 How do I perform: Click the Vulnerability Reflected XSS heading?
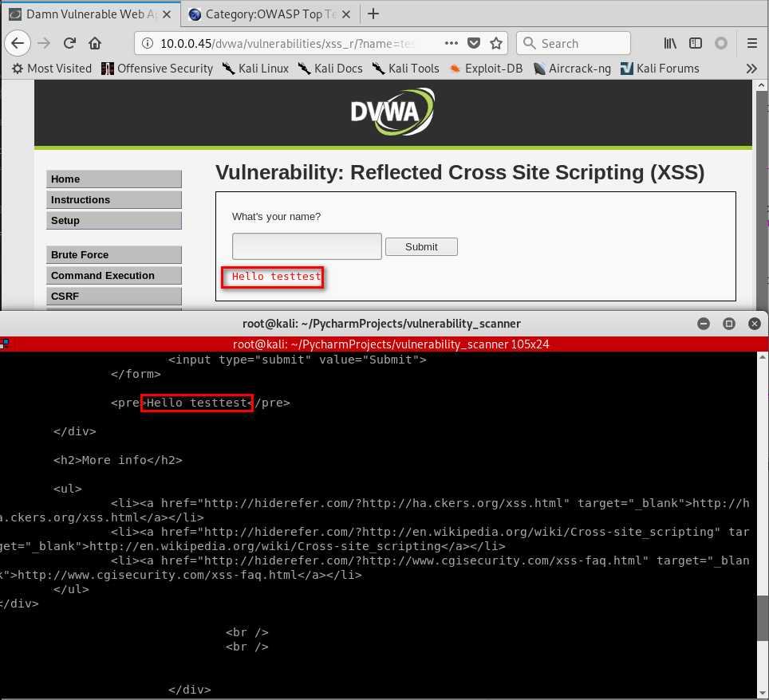click(460, 172)
